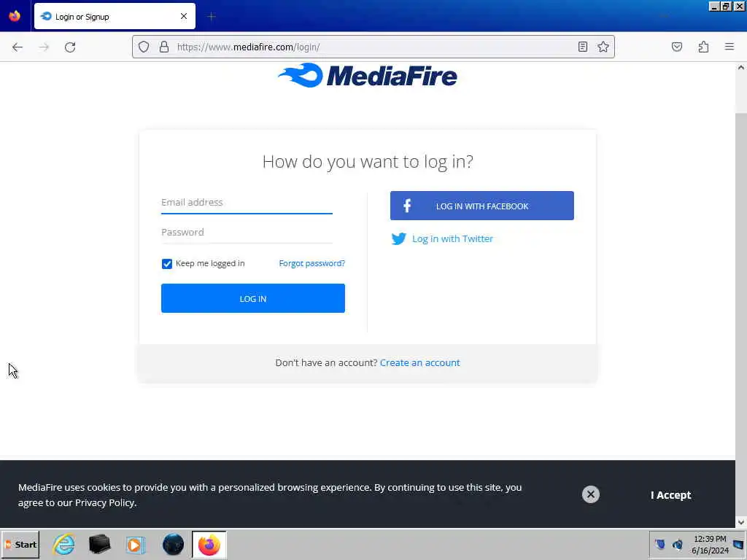This screenshot has width=747, height=560.
Task: Reload the page with the refresh icon
Action: [70, 47]
